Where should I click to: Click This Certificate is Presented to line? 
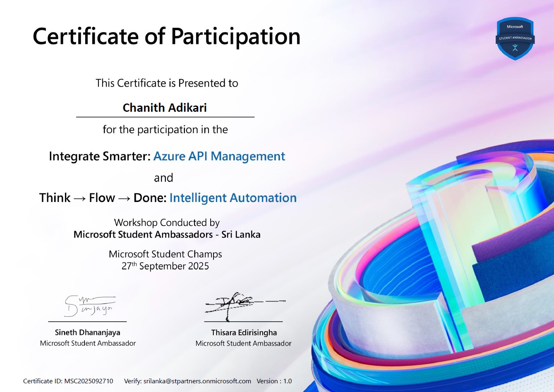click(167, 83)
